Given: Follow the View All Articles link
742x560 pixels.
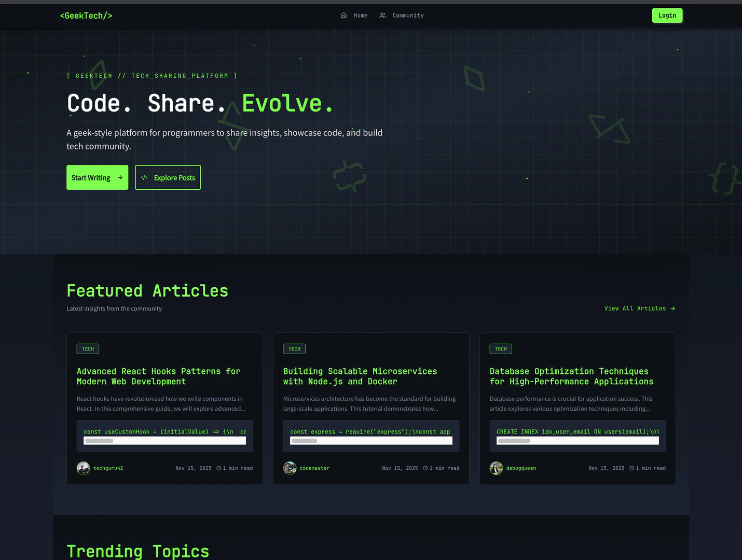Looking at the screenshot, I should tap(639, 309).
